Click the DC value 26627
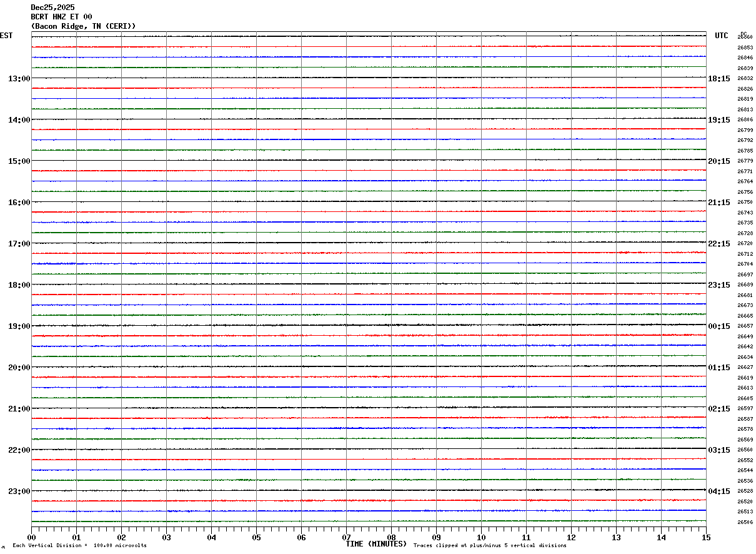Viewport: 756px width, 554px height. tap(745, 367)
